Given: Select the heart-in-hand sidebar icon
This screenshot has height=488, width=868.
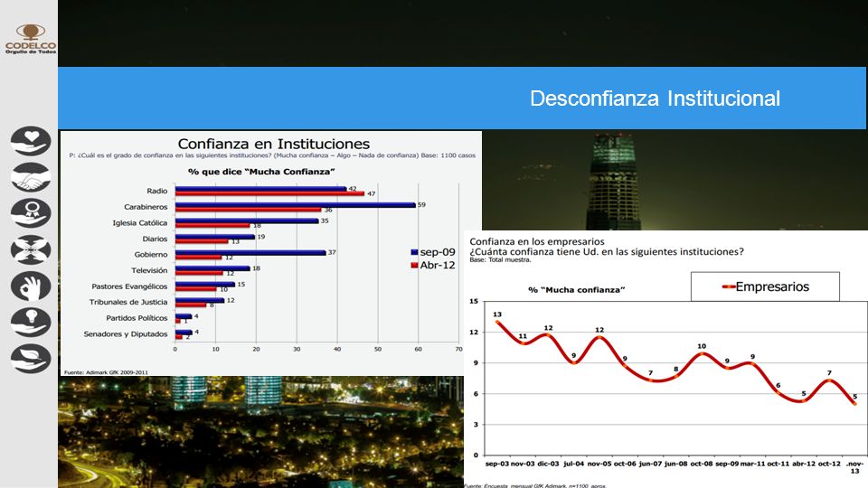Looking at the screenshot, I should tap(31, 141).
